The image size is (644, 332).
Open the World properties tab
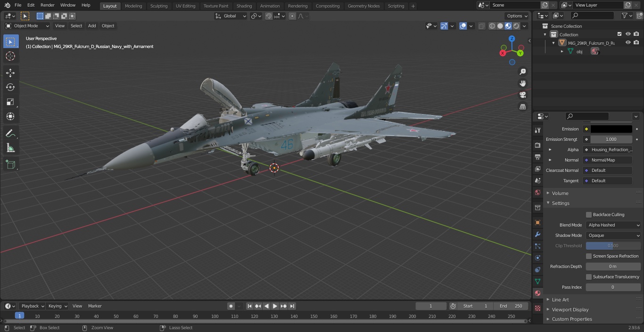click(537, 192)
